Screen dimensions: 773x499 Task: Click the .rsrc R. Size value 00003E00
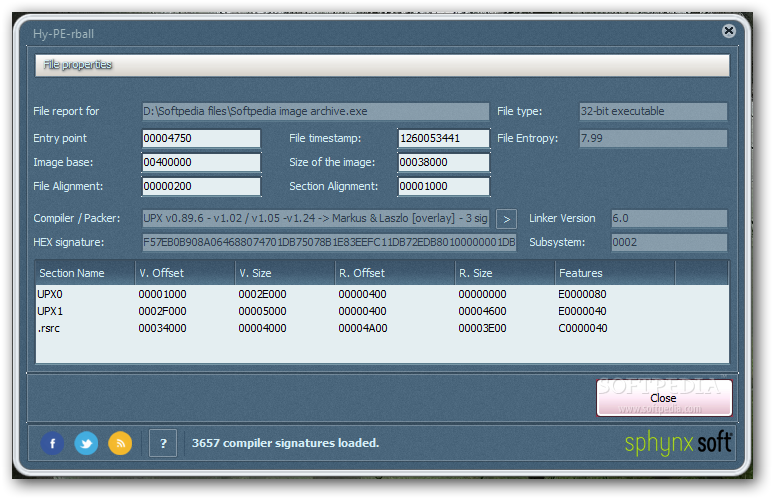pos(482,328)
